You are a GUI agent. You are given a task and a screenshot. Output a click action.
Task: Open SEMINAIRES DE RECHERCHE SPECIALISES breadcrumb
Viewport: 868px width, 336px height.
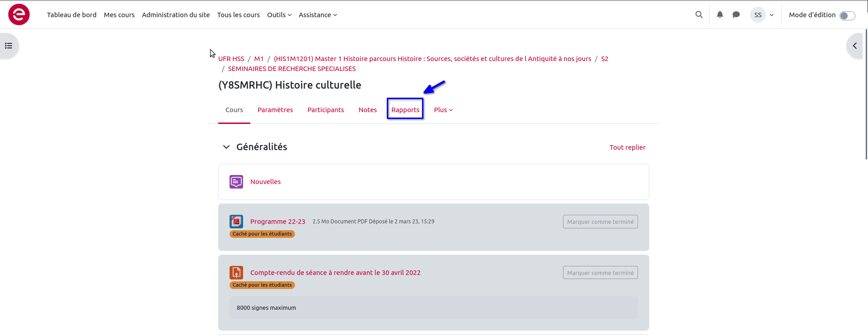[291, 69]
